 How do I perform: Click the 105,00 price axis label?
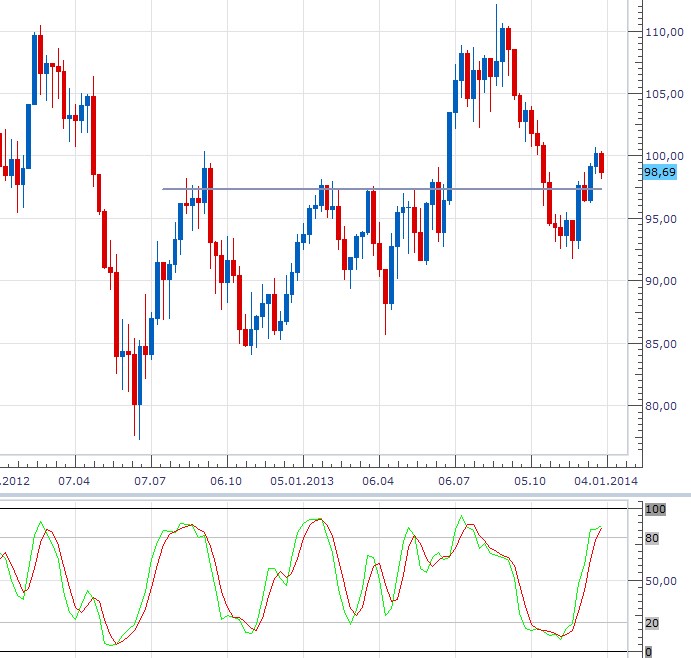(x=664, y=94)
